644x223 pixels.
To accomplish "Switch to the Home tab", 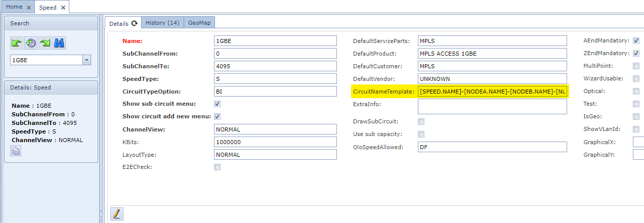I will click(x=14, y=7).
